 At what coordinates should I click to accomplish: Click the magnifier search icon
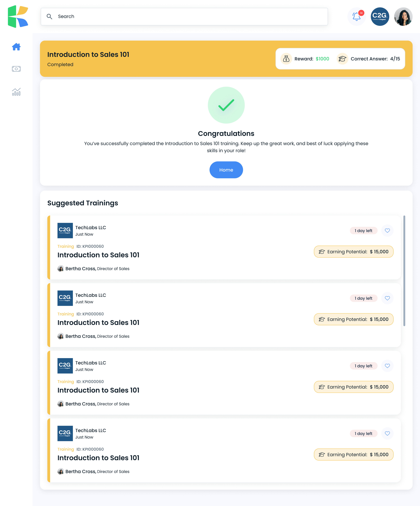(x=49, y=16)
